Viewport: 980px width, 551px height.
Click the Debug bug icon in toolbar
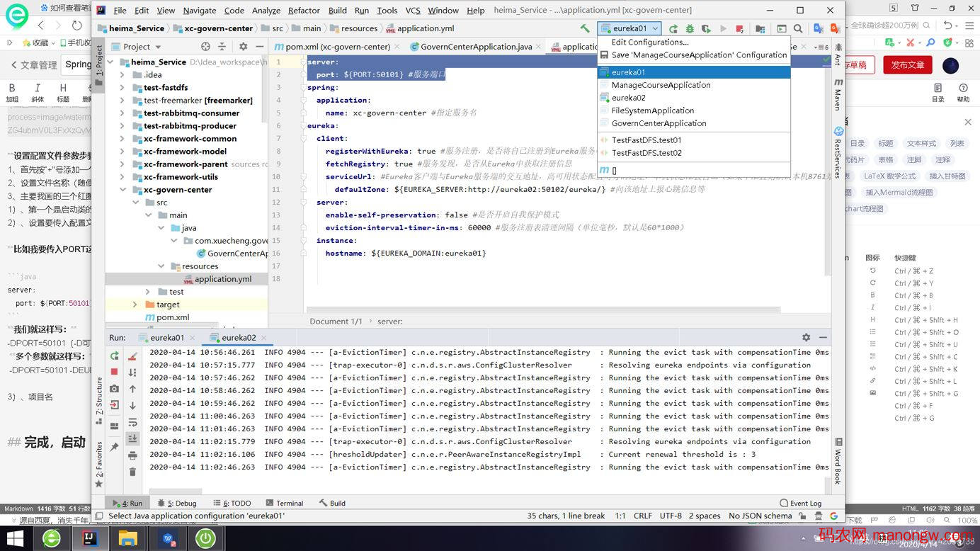[690, 29]
